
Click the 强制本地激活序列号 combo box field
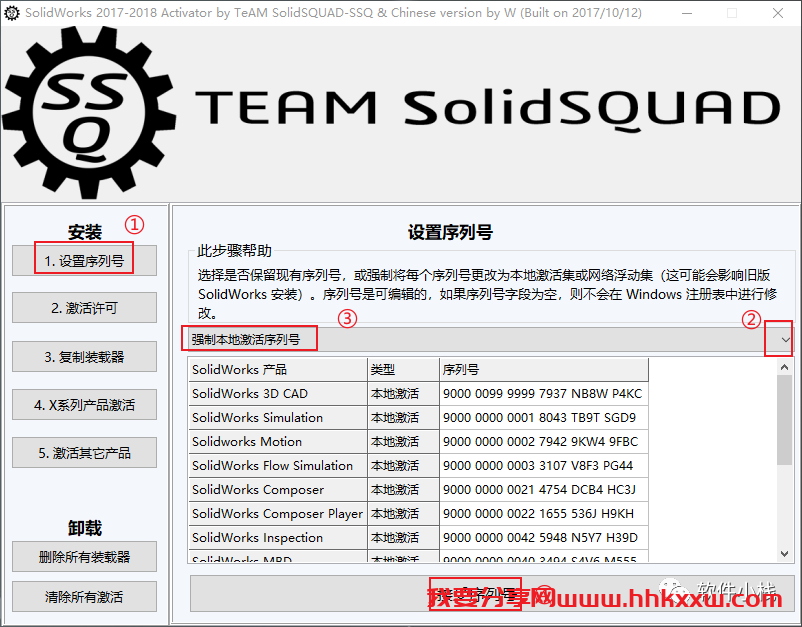[489, 340]
